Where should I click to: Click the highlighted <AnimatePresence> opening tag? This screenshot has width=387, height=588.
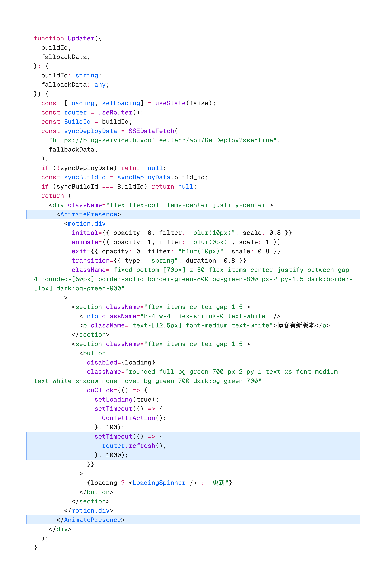pyautogui.click(x=89, y=214)
